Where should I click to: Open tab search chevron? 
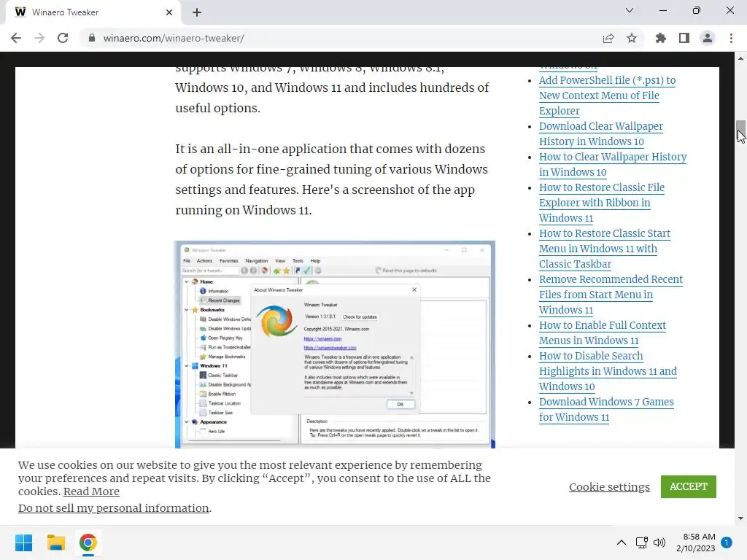tap(630, 10)
